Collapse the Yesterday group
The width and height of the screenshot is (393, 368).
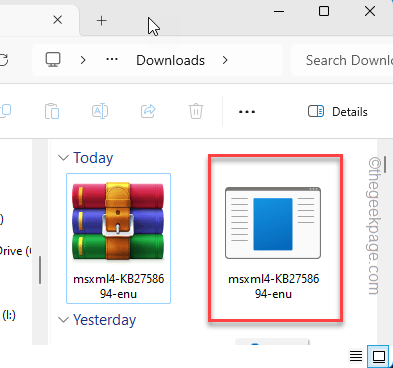pyautogui.click(x=63, y=320)
